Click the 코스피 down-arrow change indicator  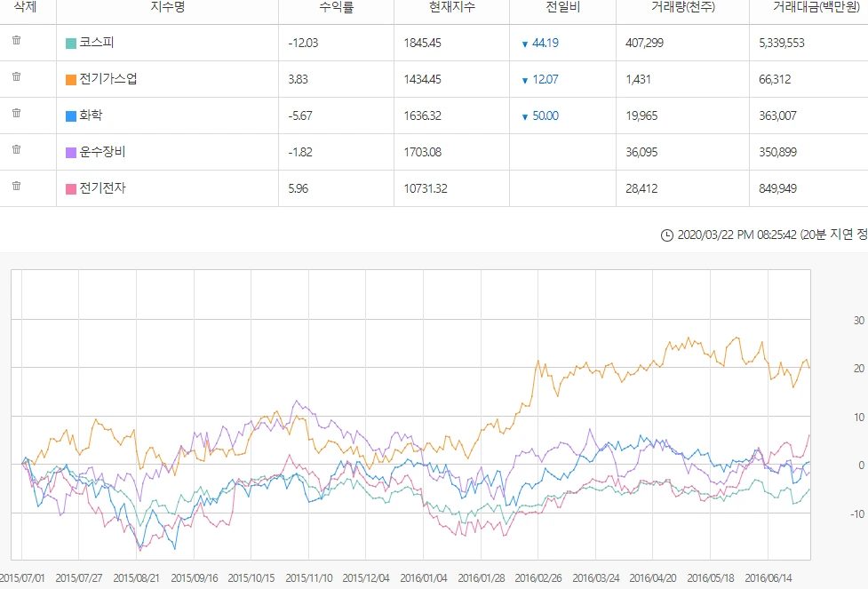[x=525, y=44]
